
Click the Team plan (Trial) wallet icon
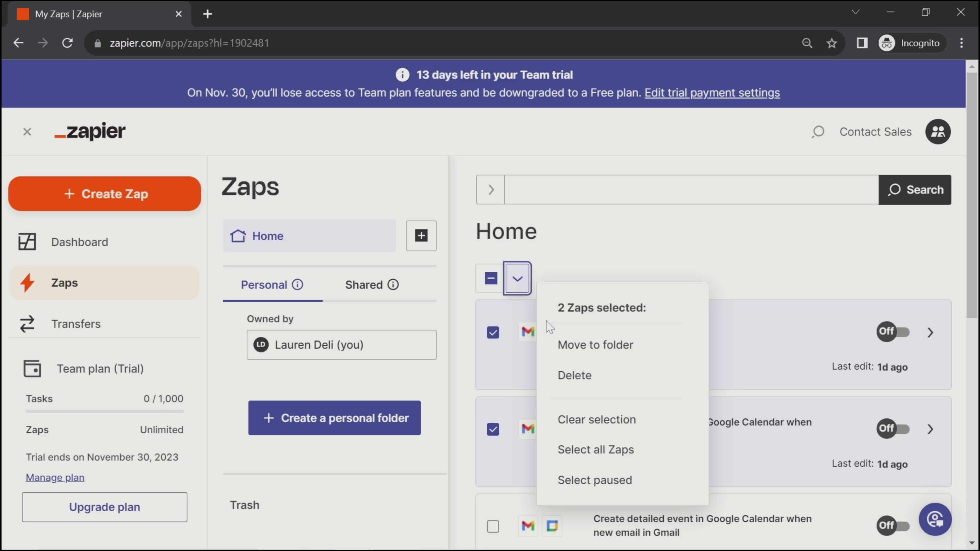click(32, 368)
